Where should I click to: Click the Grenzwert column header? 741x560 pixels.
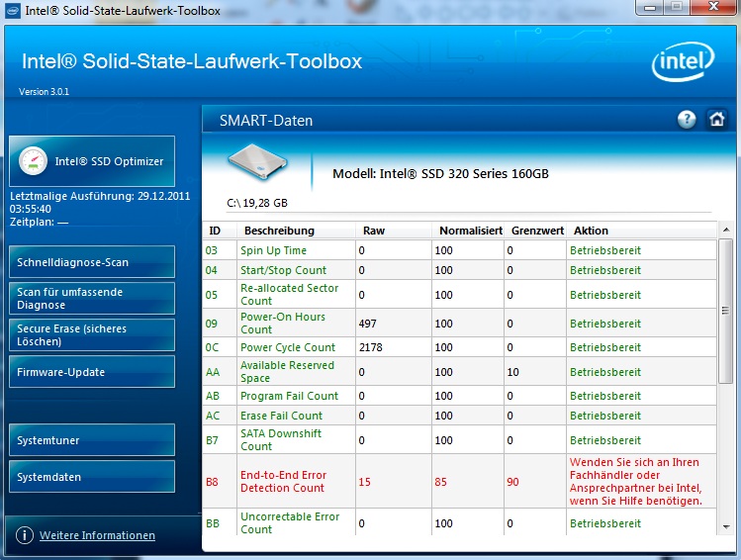pos(537,231)
